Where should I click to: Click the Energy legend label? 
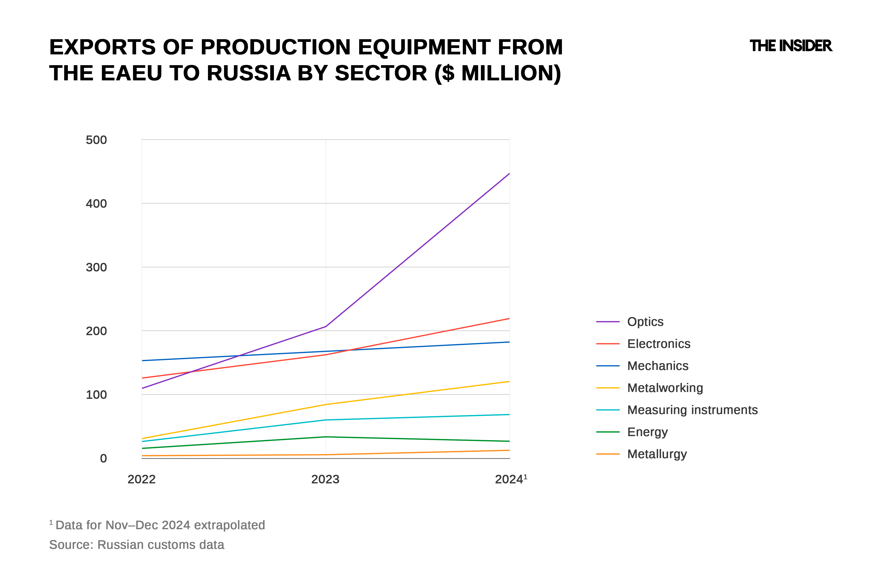pos(647,432)
